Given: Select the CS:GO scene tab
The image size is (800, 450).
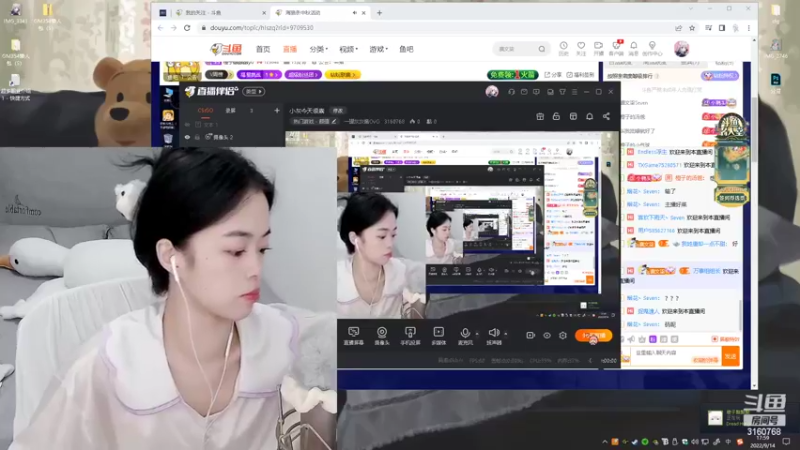Looking at the screenshot, I should coord(206,110).
